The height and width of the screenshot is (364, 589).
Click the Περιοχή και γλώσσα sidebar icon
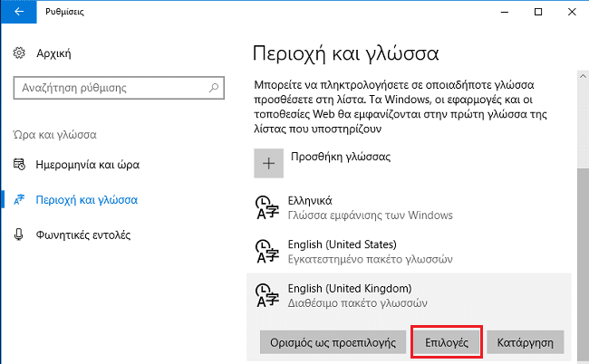pyautogui.click(x=19, y=199)
